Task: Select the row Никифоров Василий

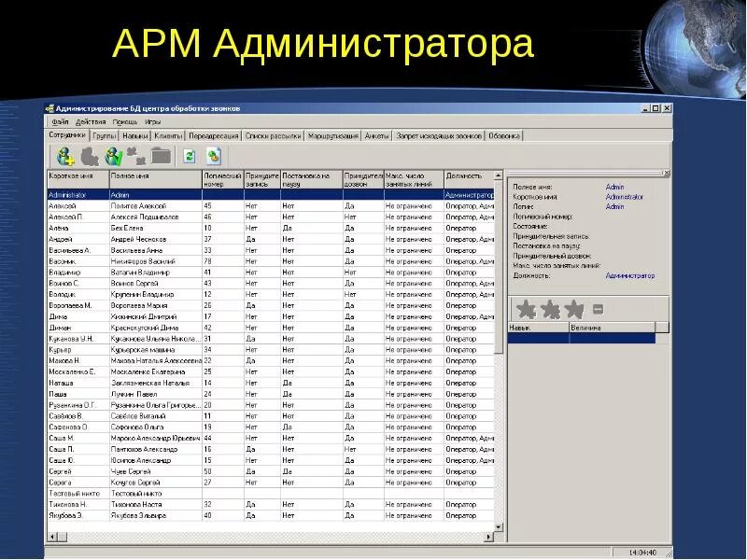Action: (270, 261)
